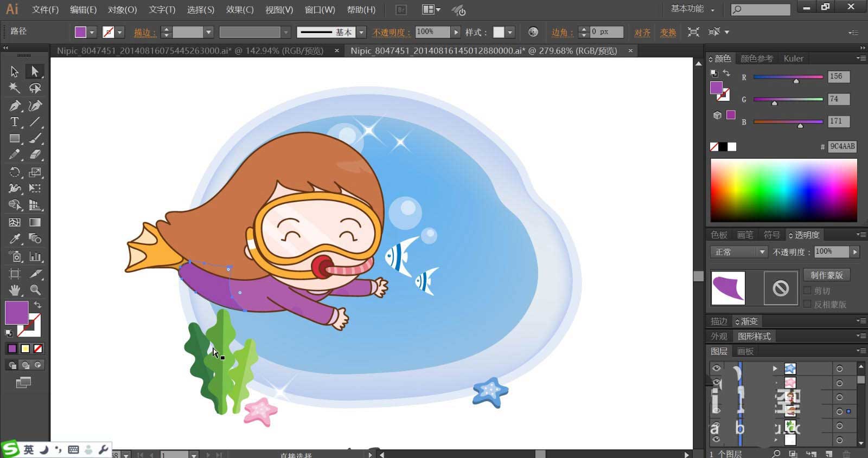Click target circle of blue starfish layer
The width and height of the screenshot is (868, 458).
(839, 369)
